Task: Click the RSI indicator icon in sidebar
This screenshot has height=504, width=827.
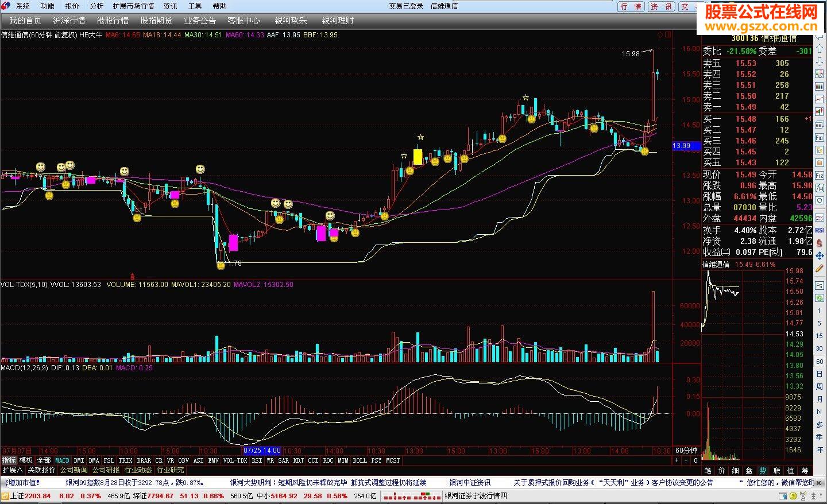Action: pyautogui.click(x=820, y=230)
